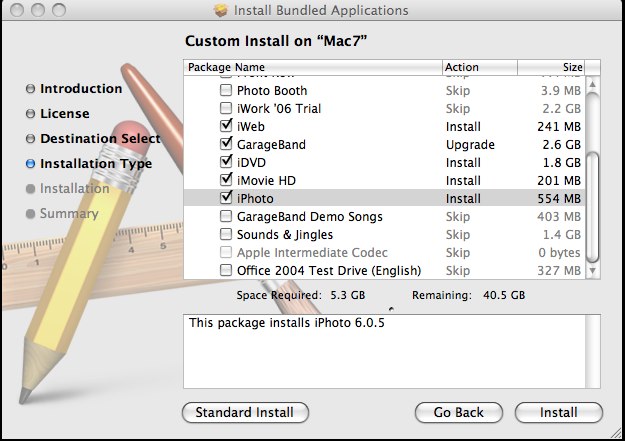625x441 pixels.
Task: Click the GarageBand Demo Songs name
Action: [310, 217]
